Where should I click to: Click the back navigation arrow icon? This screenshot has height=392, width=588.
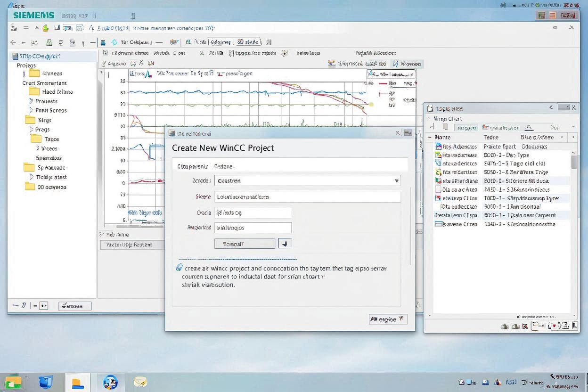pyautogui.click(x=13, y=42)
